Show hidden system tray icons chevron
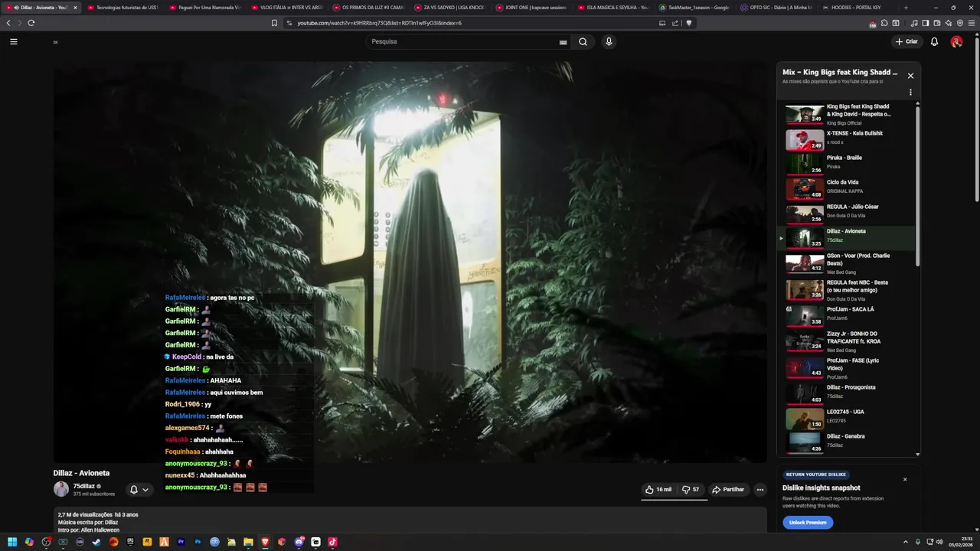Screen dimensions: 980x551 906,542
